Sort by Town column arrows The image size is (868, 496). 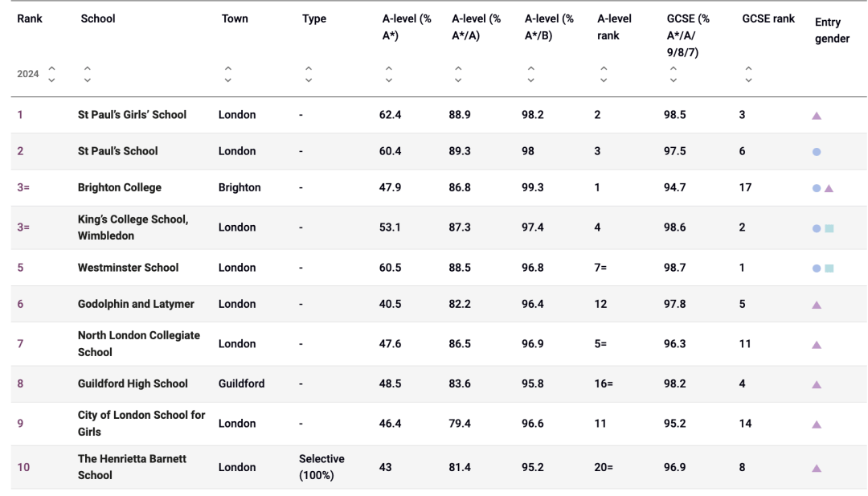228,74
